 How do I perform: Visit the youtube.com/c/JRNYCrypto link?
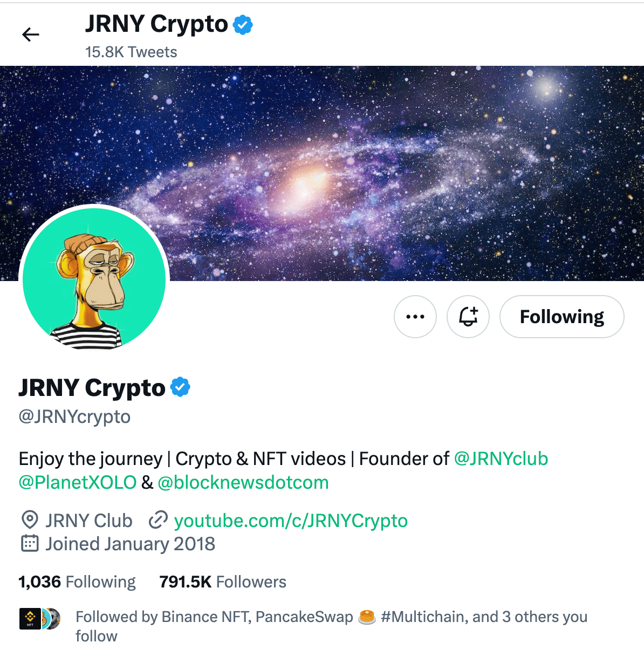pyautogui.click(x=291, y=521)
